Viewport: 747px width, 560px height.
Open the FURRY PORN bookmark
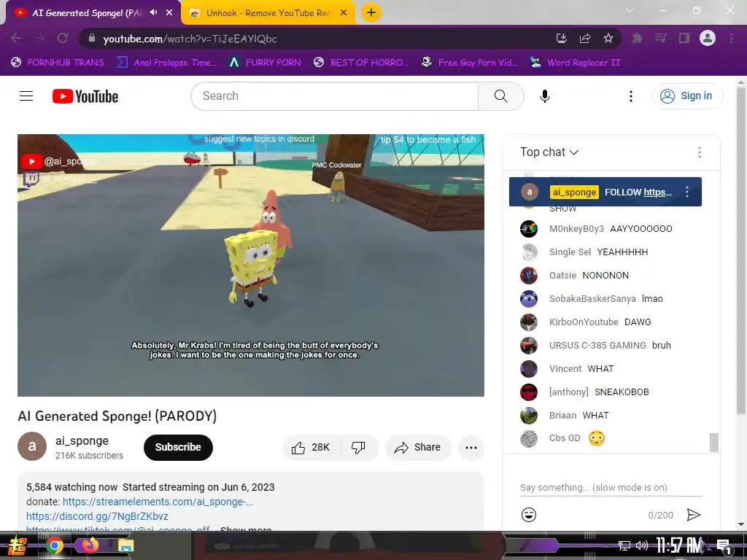pyautogui.click(x=265, y=63)
